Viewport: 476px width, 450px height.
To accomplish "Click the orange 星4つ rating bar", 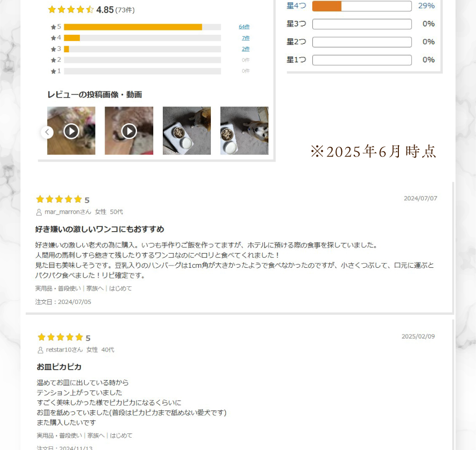I will pos(362,6).
